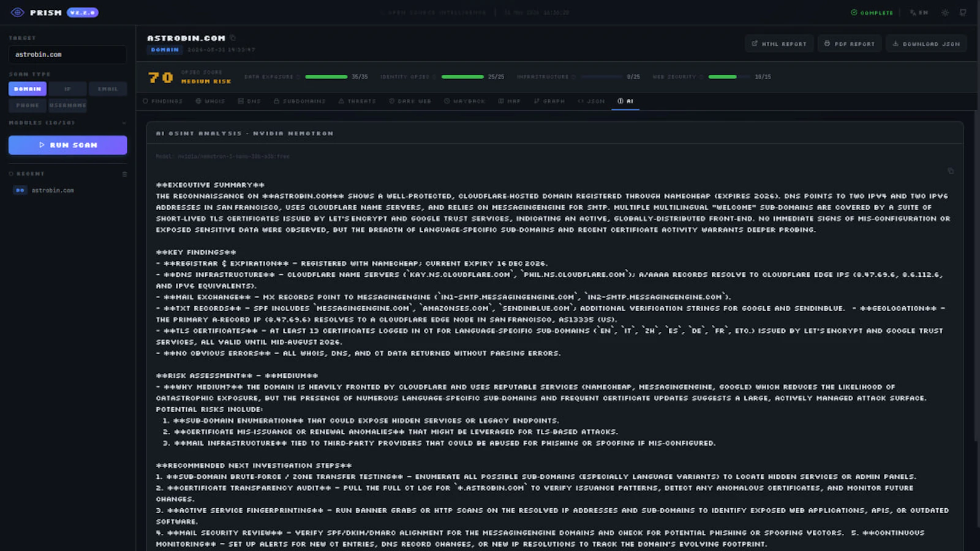Click the Data Exposure info icon

(298, 77)
